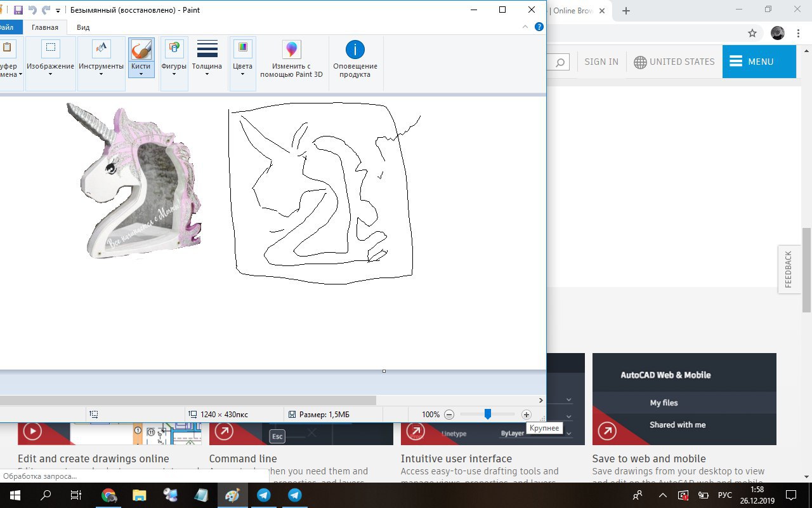Image resolution: width=812 pixels, height=508 pixels.
Task: Open a new tab in Chrome
Action: (x=626, y=11)
